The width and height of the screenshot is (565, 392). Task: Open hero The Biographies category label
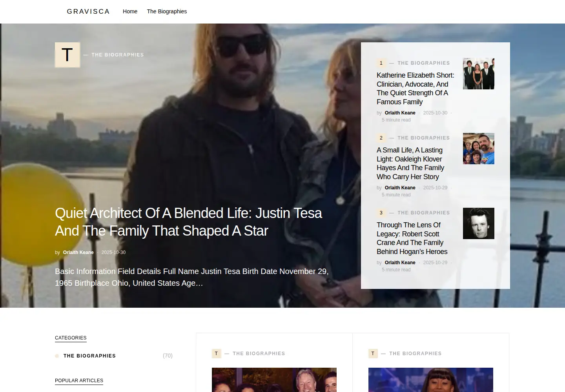tap(117, 55)
